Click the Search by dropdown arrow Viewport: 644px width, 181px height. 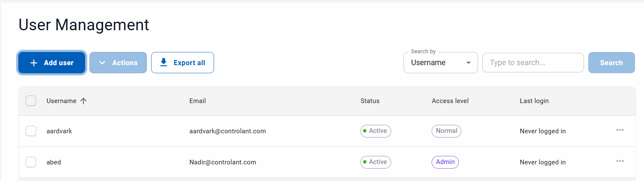469,63
